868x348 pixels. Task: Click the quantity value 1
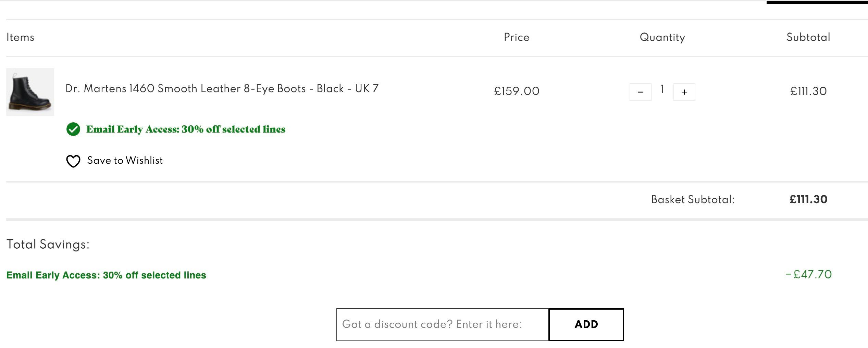[662, 89]
